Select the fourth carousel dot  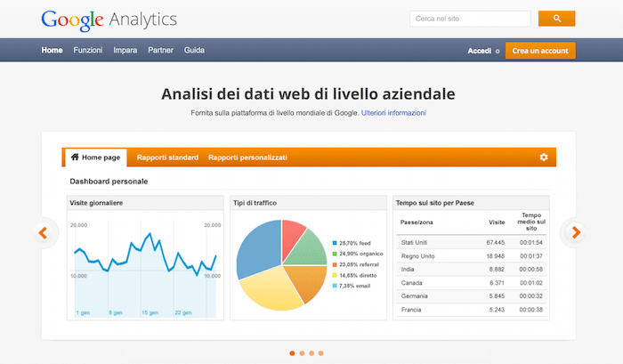(x=321, y=353)
